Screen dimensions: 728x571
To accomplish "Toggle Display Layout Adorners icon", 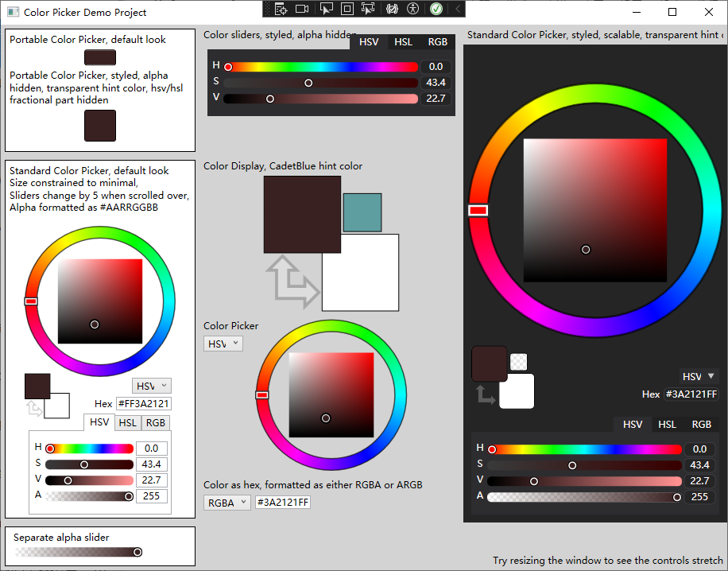I will [x=347, y=9].
